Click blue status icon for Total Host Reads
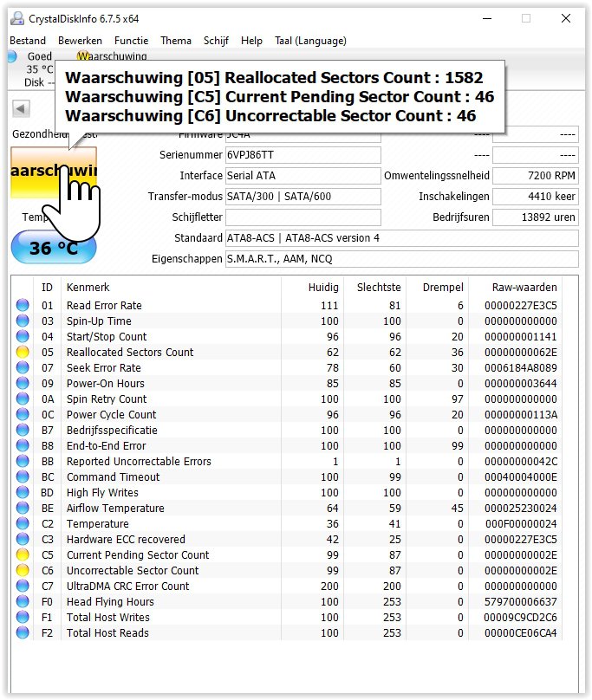Screen dimensions: 592x700 [23, 633]
